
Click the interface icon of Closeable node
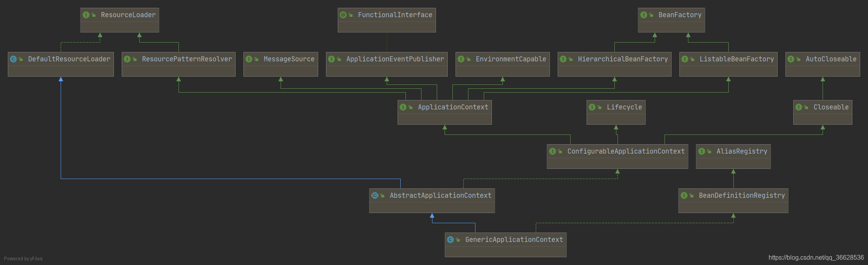point(799,107)
